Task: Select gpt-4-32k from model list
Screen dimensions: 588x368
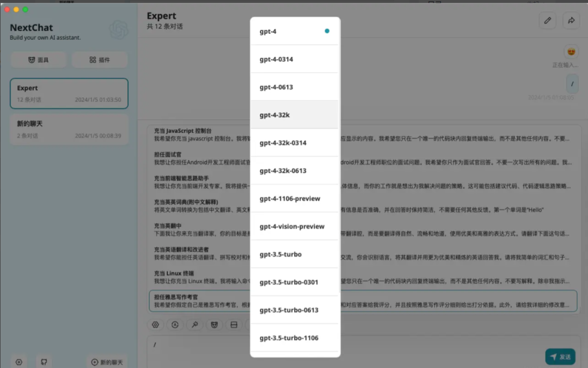Action: [x=294, y=115]
